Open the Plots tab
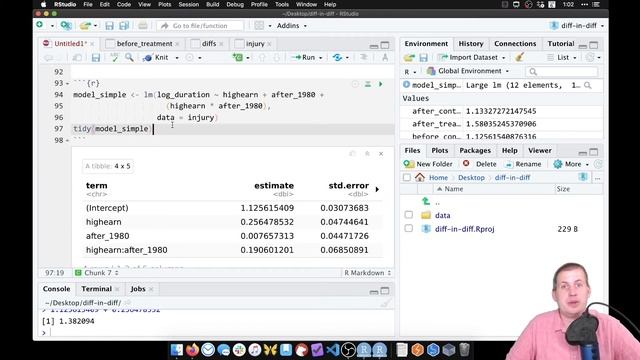Screen dimensions: 640x360 click(440, 151)
